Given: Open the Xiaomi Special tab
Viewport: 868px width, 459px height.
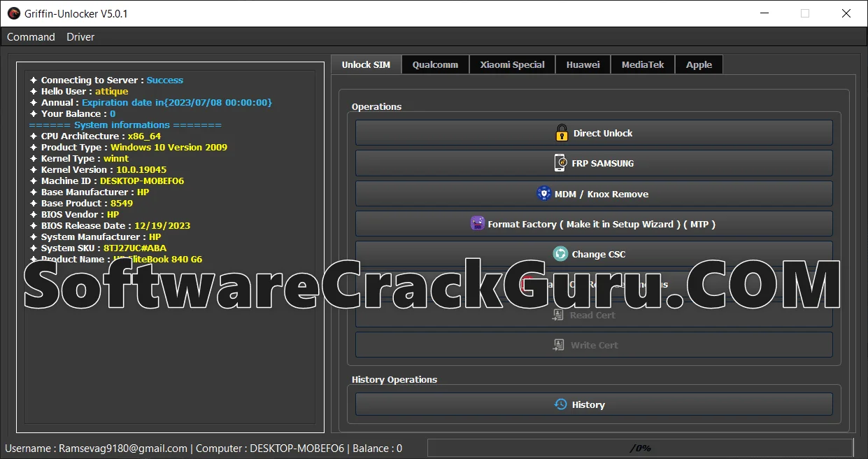Looking at the screenshot, I should click(512, 64).
